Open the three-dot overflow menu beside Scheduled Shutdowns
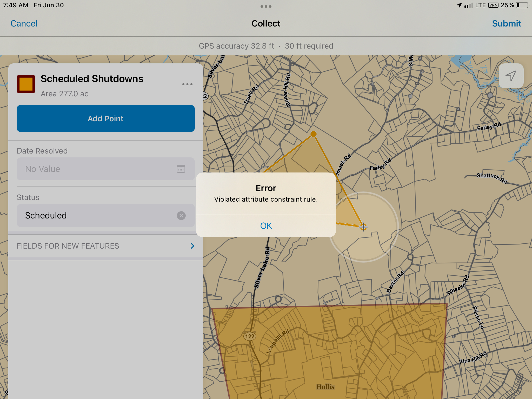The image size is (532, 399). pyautogui.click(x=187, y=84)
